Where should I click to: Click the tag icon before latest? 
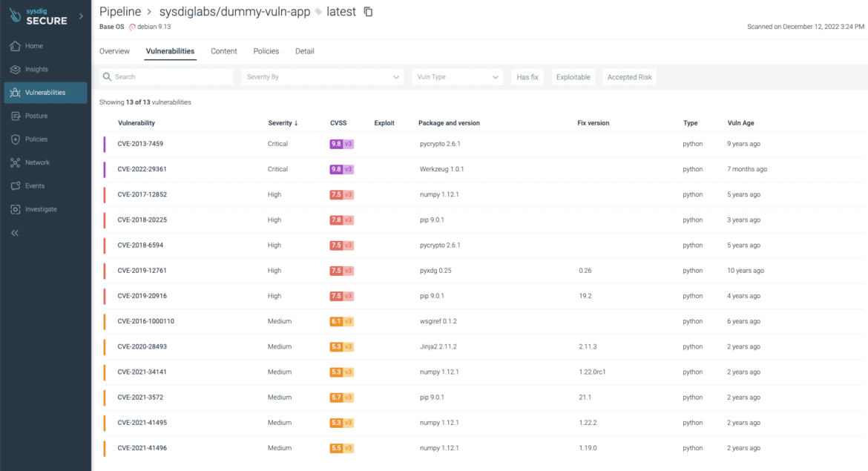(x=318, y=12)
